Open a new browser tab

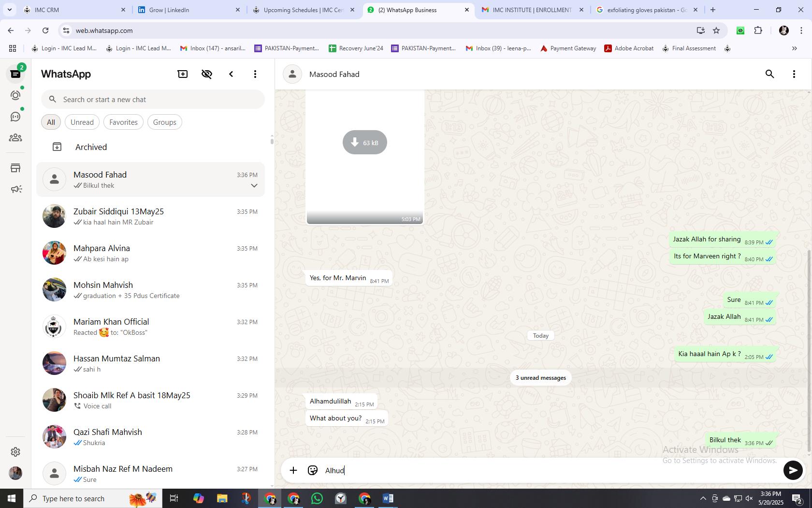pyautogui.click(x=713, y=10)
